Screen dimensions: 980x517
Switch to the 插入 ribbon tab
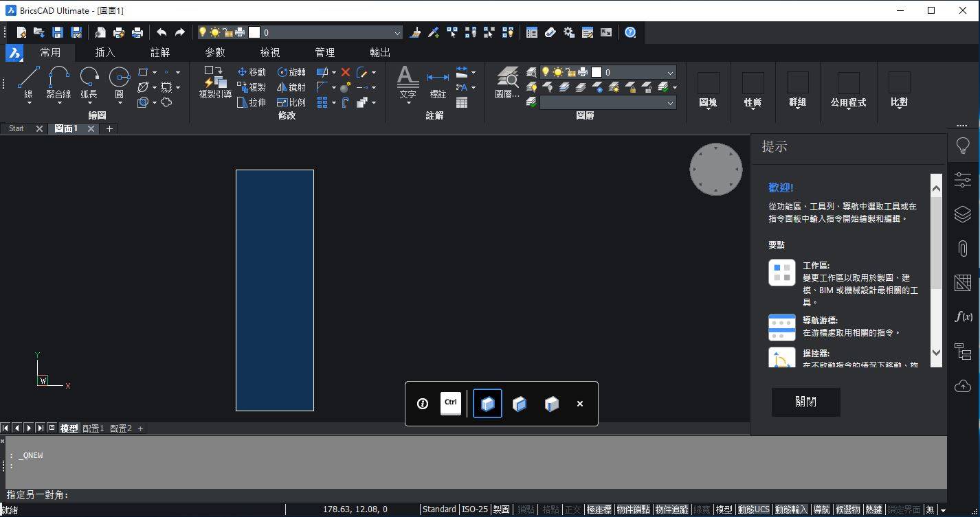(x=105, y=52)
